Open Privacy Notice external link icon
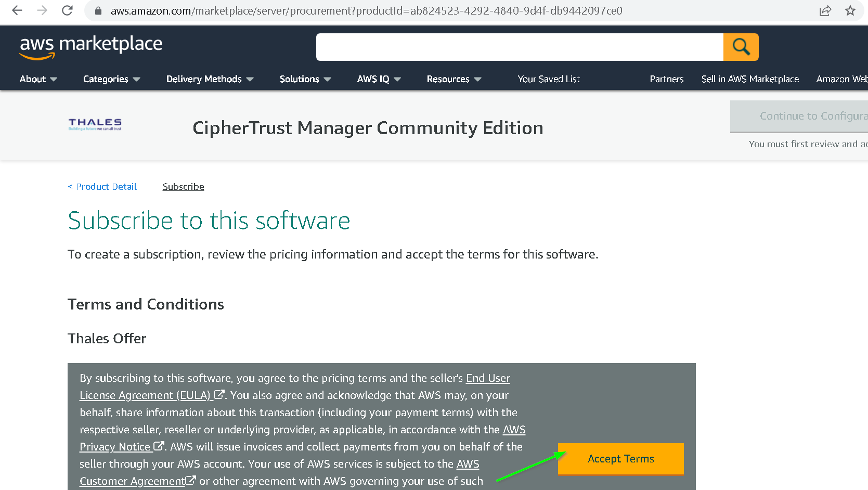This screenshot has width=868, height=490. 159,446
